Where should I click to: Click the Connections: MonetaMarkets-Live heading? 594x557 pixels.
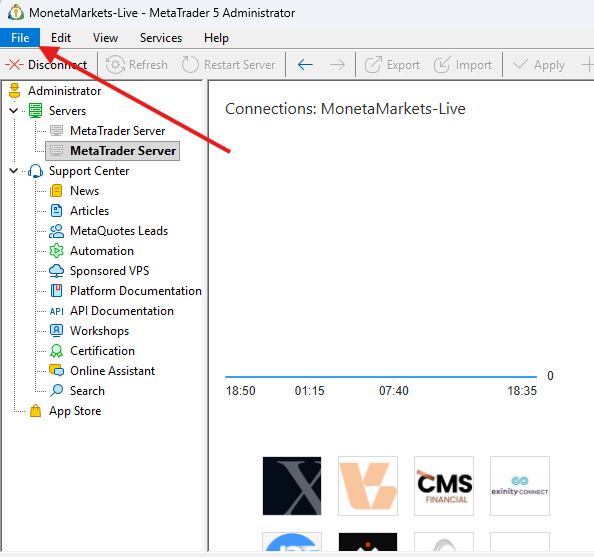345,109
